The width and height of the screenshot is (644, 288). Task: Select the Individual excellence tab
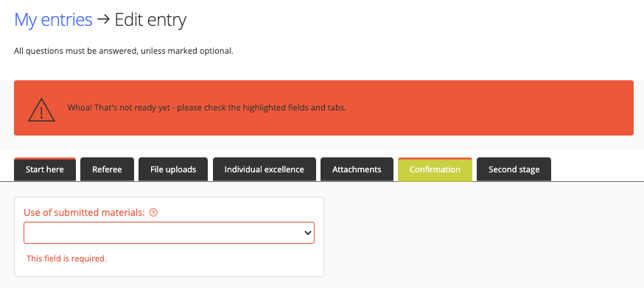pos(264,169)
